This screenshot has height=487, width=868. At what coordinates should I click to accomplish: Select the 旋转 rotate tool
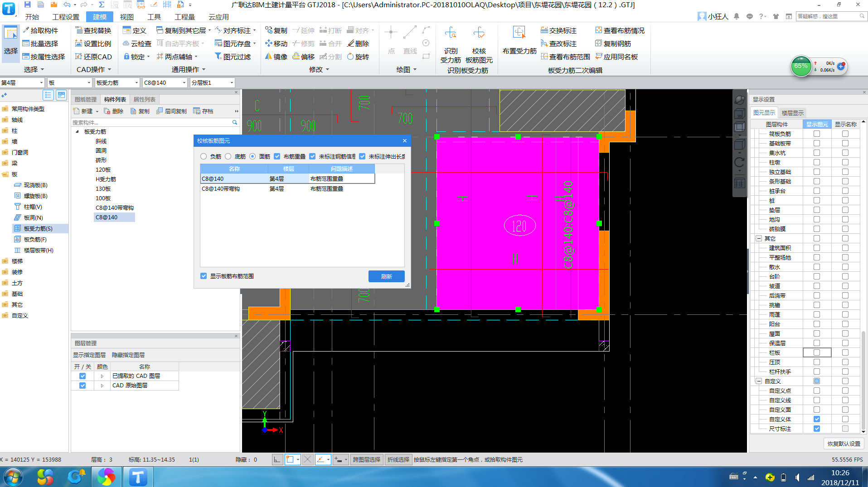[358, 57]
